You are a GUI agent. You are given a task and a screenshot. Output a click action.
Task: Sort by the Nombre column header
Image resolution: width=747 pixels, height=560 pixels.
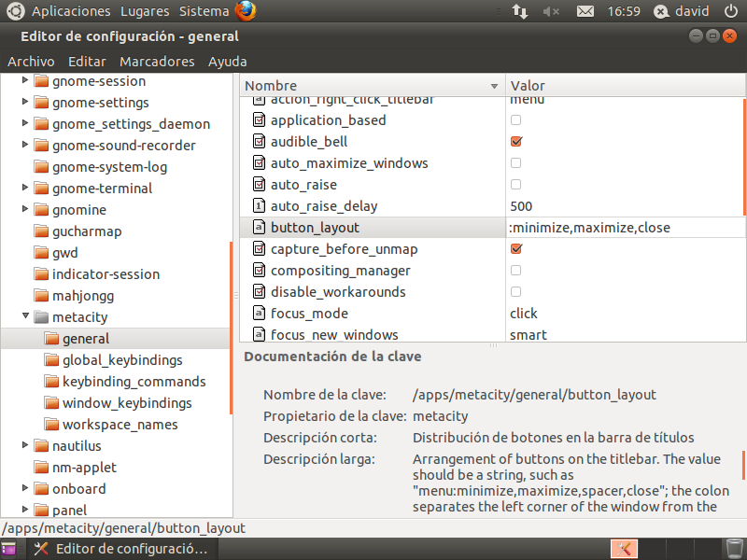click(x=372, y=86)
